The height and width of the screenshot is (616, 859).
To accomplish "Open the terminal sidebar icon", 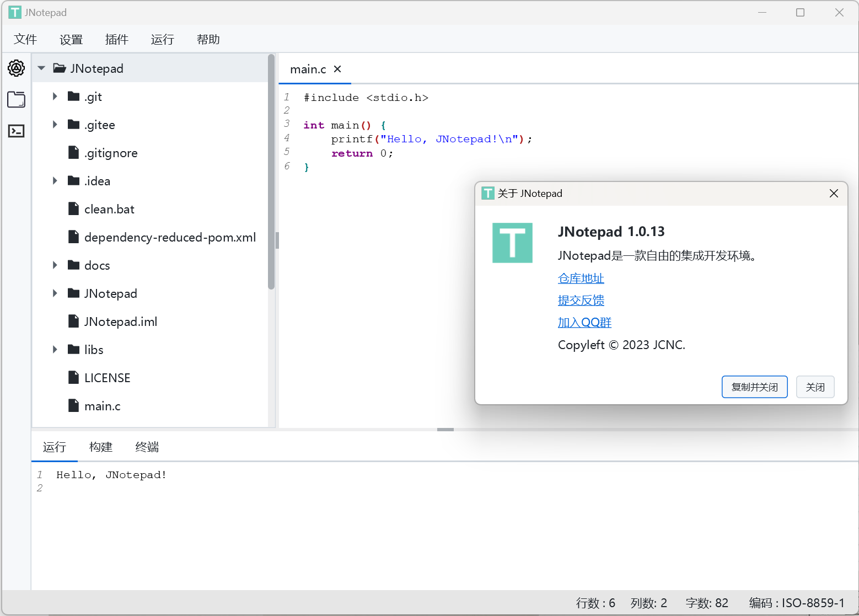I will tap(16, 131).
